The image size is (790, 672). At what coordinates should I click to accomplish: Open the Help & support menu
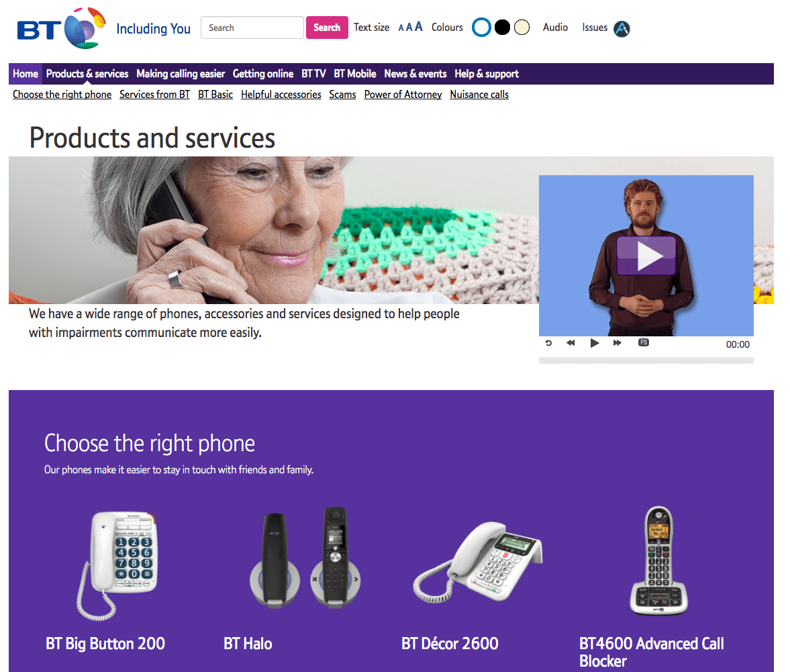point(486,74)
